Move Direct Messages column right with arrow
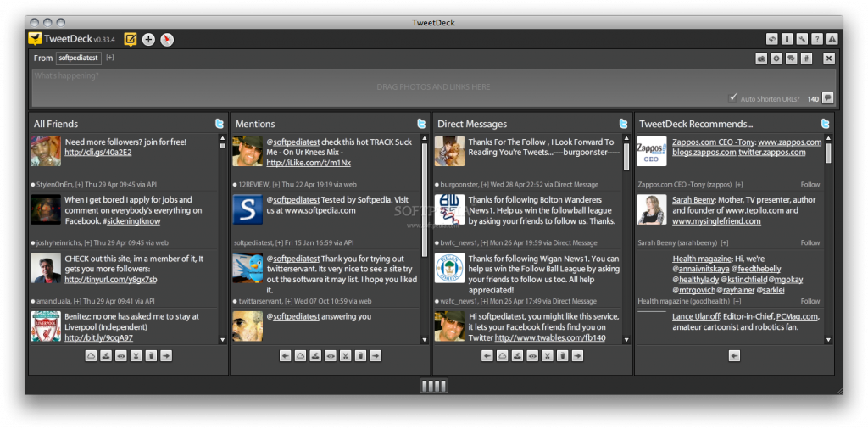Image resolution: width=868 pixels, height=429 pixels. tap(577, 356)
